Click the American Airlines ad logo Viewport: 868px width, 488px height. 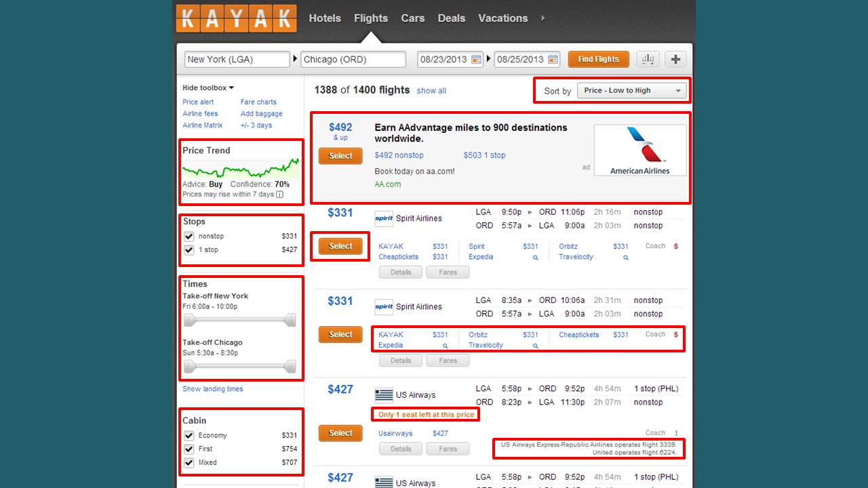click(639, 150)
